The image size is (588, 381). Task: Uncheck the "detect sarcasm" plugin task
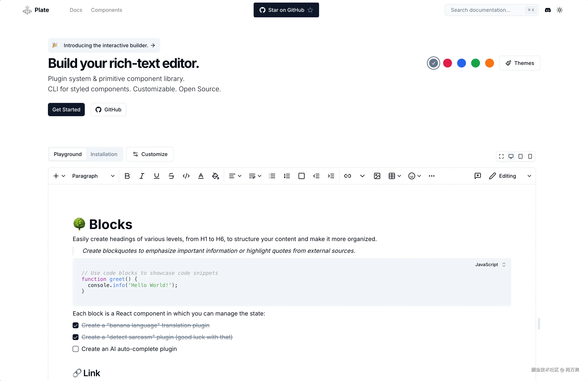(76, 337)
